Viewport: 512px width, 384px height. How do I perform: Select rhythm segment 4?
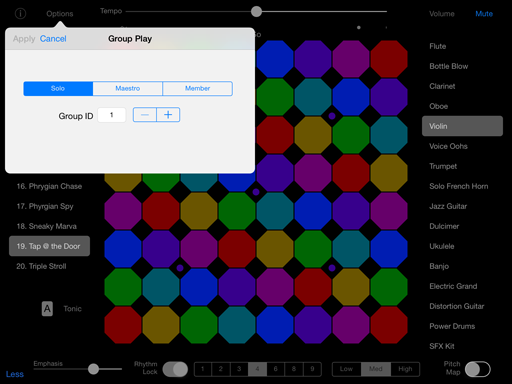coord(257,369)
